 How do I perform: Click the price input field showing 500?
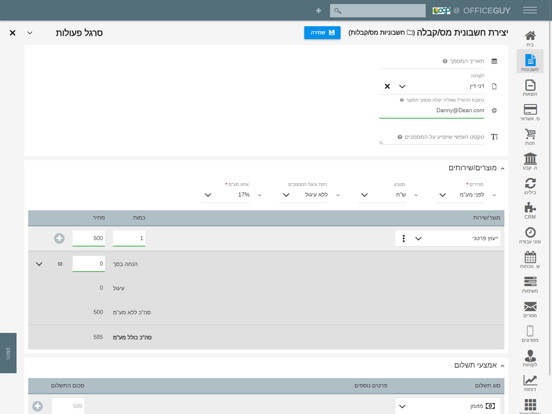(x=89, y=238)
